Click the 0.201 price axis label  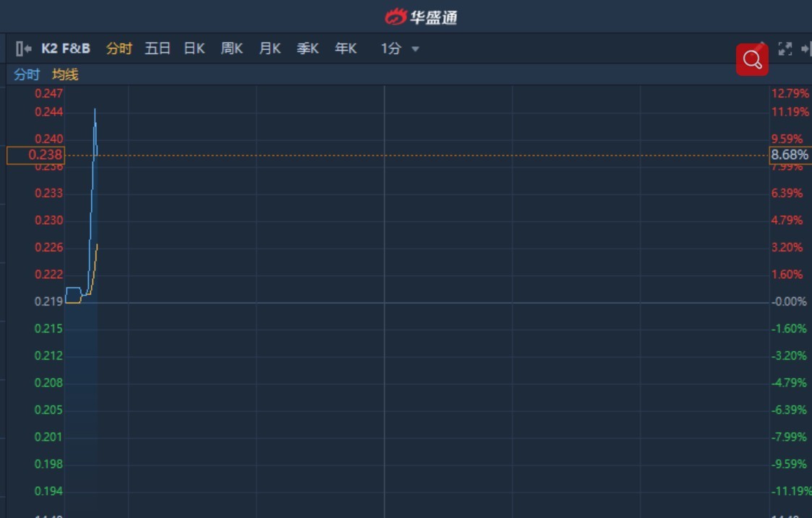click(x=48, y=437)
